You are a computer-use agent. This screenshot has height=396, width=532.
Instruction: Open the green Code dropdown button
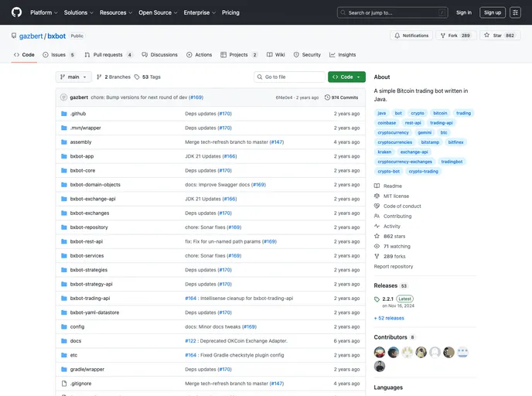346,77
